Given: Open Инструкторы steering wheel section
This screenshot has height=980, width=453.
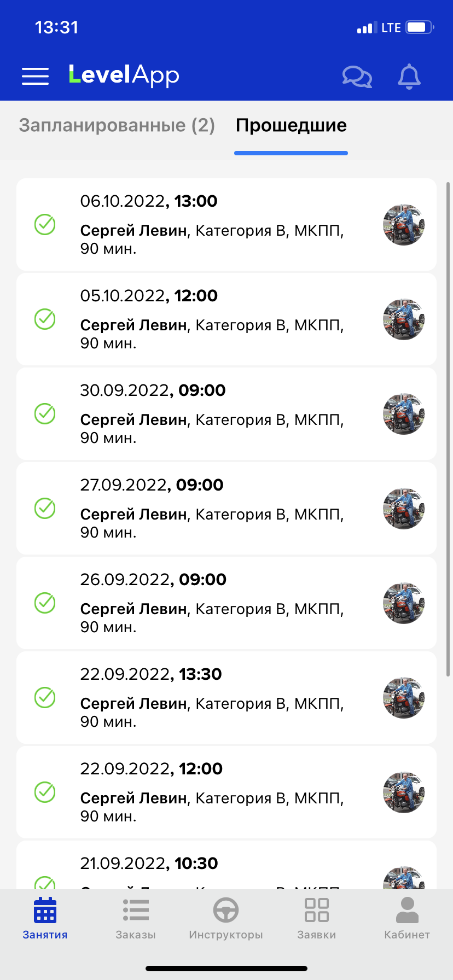Looking at the screenshot, I should click(226, 919).
